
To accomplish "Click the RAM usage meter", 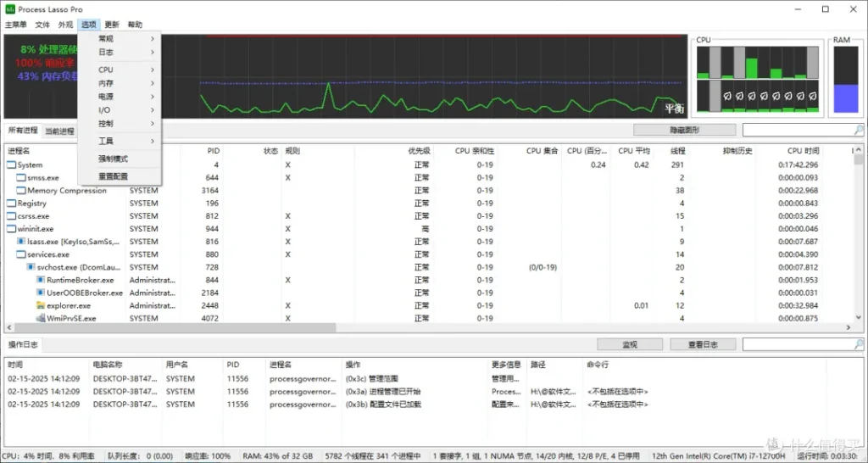I will coord(845,79).
